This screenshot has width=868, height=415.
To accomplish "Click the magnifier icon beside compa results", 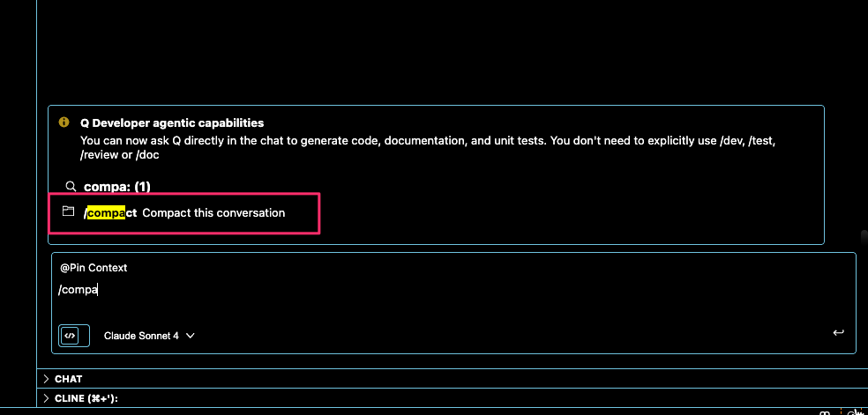I will (x=71, y=186).
